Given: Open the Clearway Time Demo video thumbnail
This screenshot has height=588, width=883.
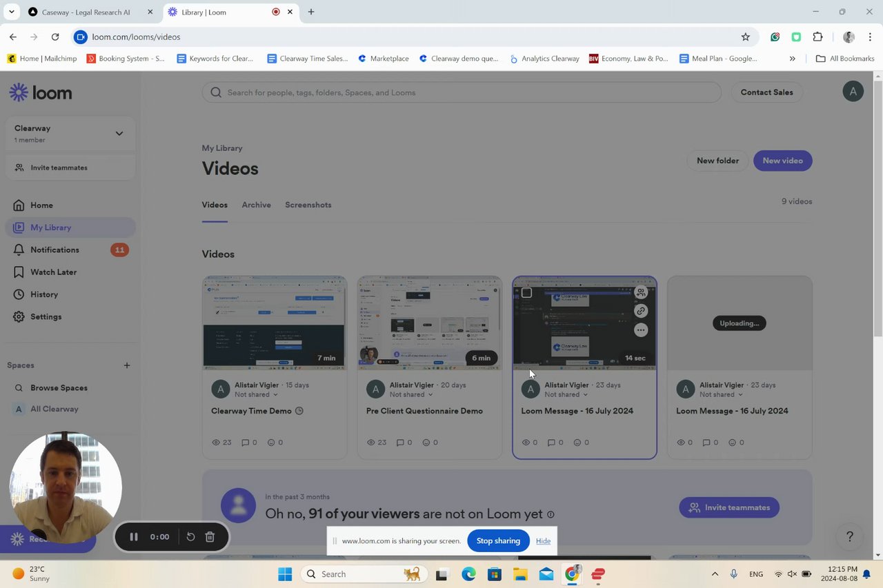Looking at the screenshot, I should (x=275, y=323).
